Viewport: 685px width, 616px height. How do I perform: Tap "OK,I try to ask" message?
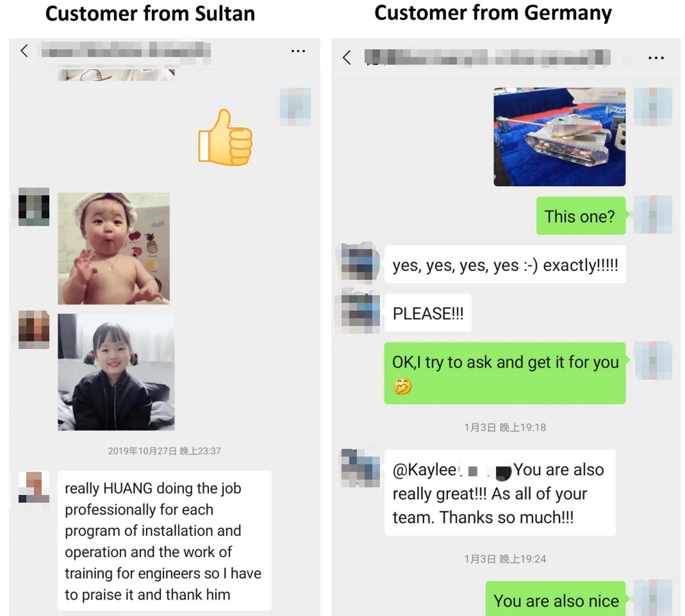coord(505,373)
